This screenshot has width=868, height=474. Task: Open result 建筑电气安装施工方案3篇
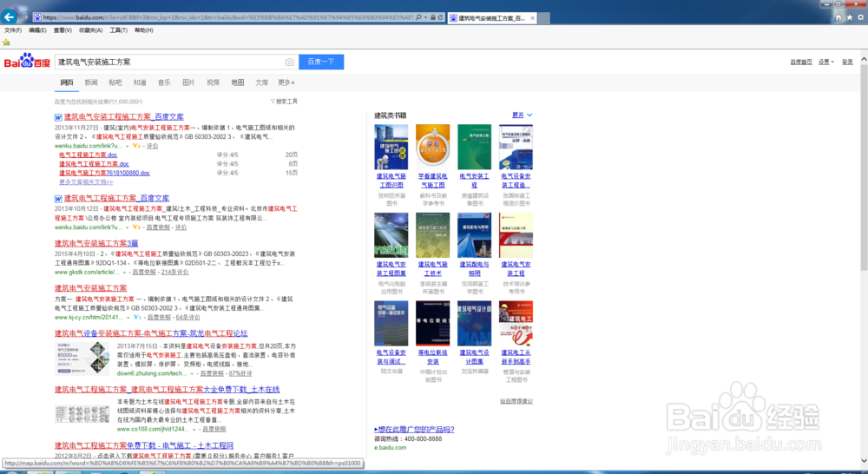[96, 244]
